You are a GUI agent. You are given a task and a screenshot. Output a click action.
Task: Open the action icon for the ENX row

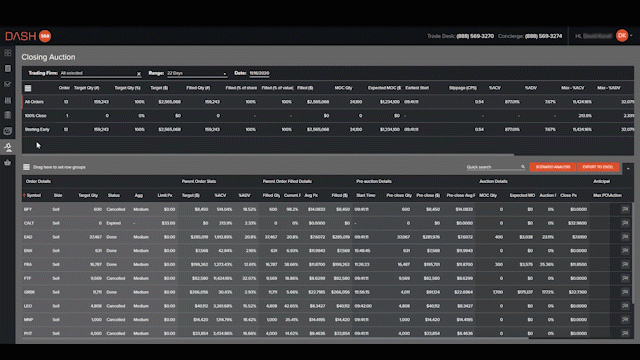coord(625,251)
